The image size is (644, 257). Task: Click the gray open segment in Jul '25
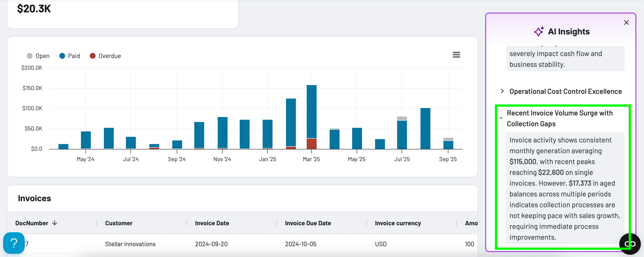tap(402, 118)
